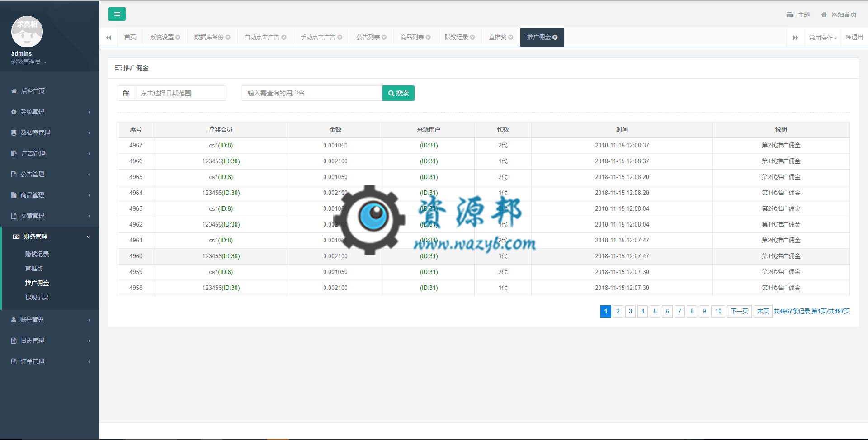Screen dimensions: 868x440
Task: Close the 直推奖 tab
Action: (x=511, y=37)
